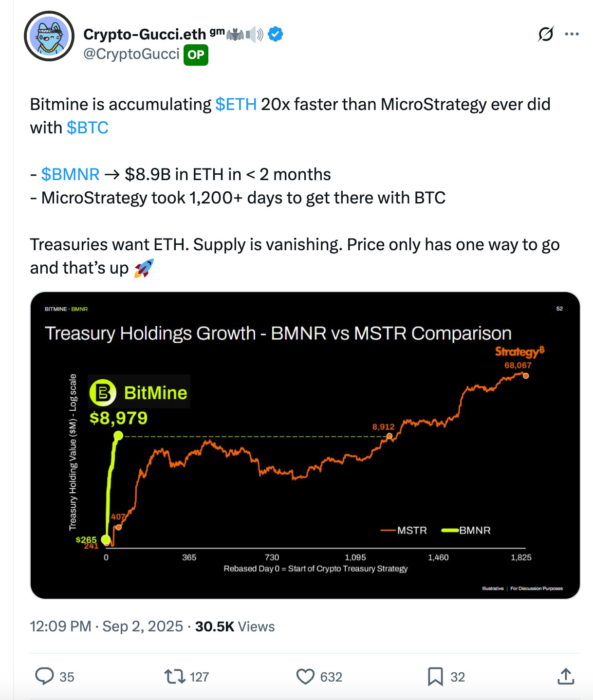Click the green OP badge
The width and height of the screenshot is (593, 700).
pyautogui.click(x=196, y=55)
